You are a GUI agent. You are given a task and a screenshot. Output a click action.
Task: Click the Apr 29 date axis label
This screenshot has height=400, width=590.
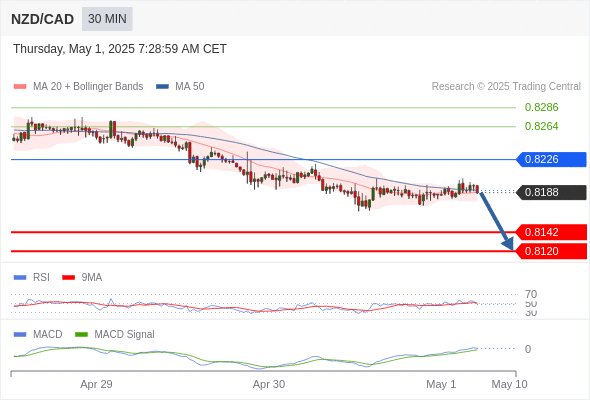coord(96,384)
